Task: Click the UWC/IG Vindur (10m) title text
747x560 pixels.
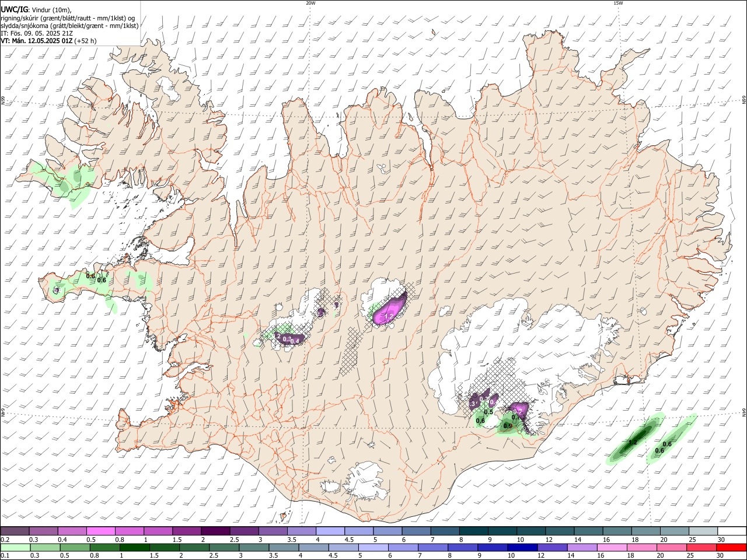Action: (x=35, y=10)
